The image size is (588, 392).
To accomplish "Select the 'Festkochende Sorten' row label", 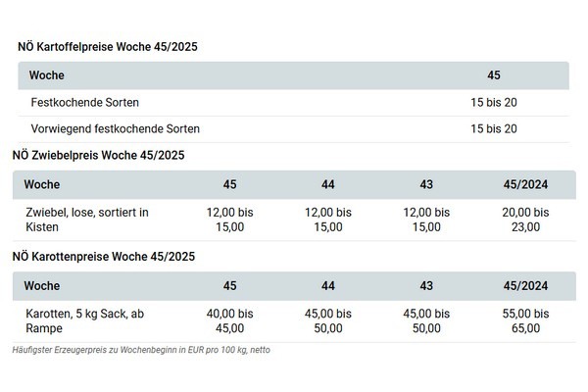I will point(84,102).
